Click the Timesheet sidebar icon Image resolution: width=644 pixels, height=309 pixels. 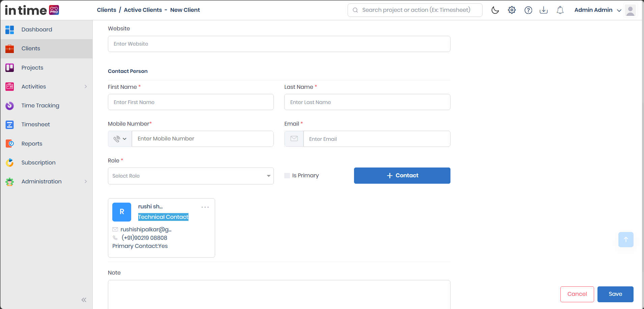coord(10,125)
